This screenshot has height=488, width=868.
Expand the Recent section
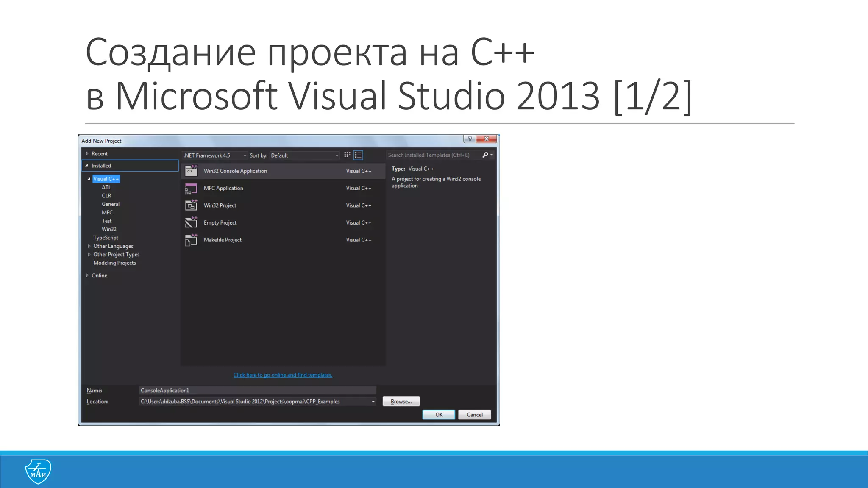point(87,154)
